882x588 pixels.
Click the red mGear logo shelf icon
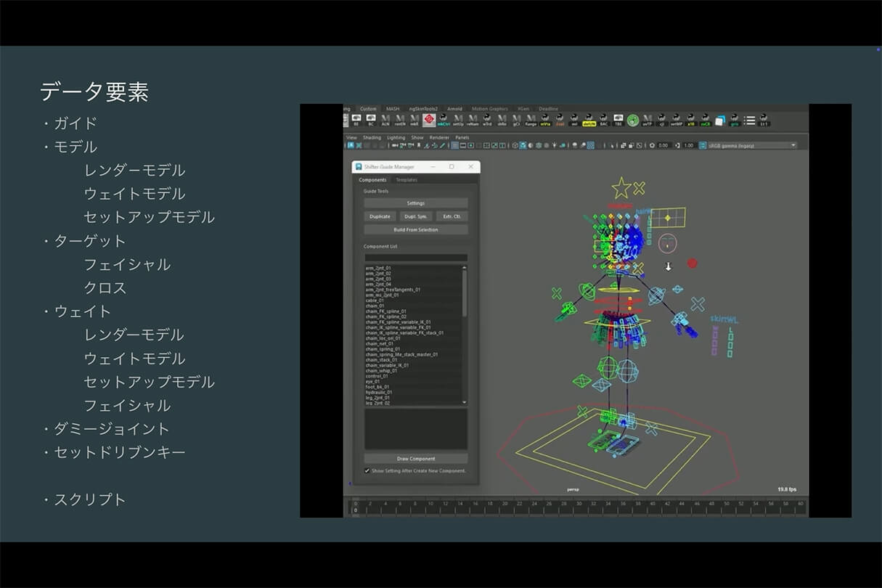pyautogui.click(x=429, y=120)
